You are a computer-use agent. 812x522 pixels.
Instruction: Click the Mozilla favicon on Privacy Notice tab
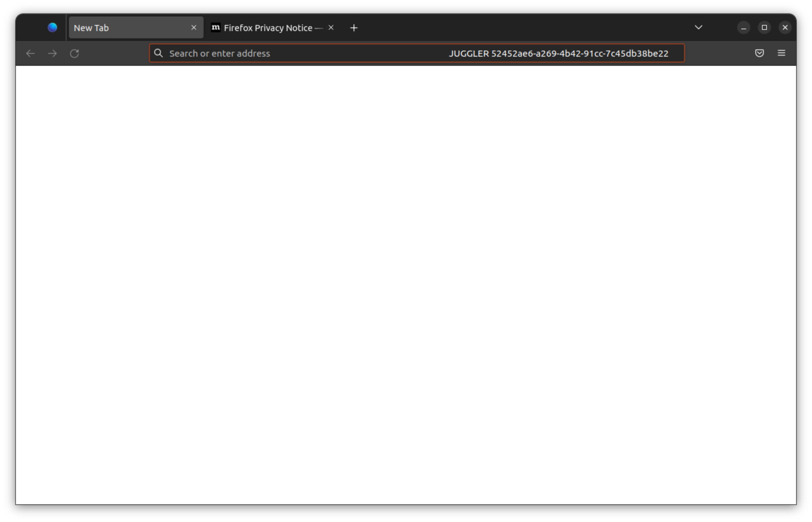click(216, 27)
